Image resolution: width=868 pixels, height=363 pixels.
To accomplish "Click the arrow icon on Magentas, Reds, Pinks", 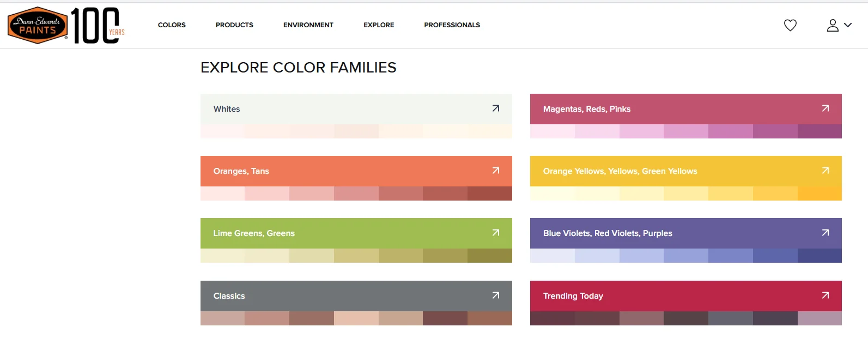I will pos(825,108).
